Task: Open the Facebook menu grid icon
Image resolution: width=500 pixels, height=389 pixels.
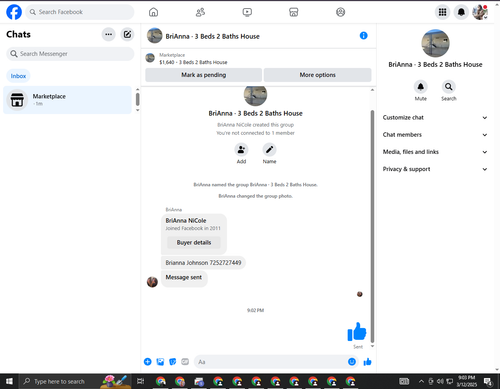Action: (442, 12)
